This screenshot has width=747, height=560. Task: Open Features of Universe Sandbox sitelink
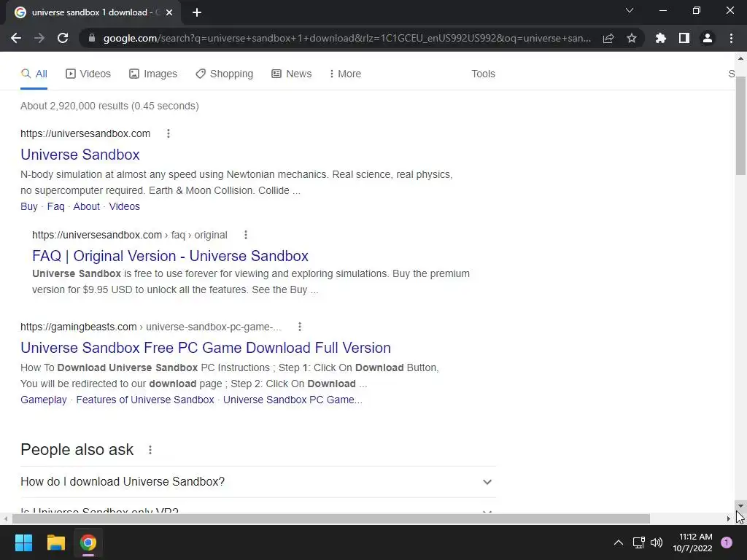point(145,400)
